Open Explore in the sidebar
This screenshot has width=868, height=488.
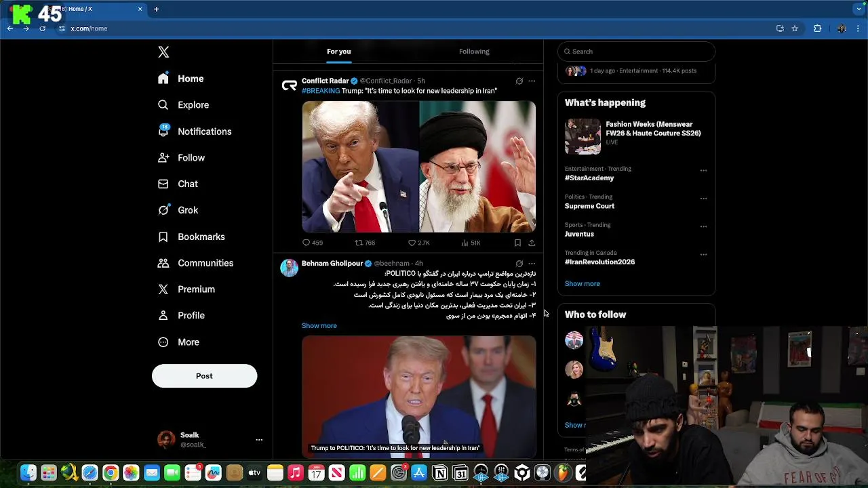tap(183, 105)
